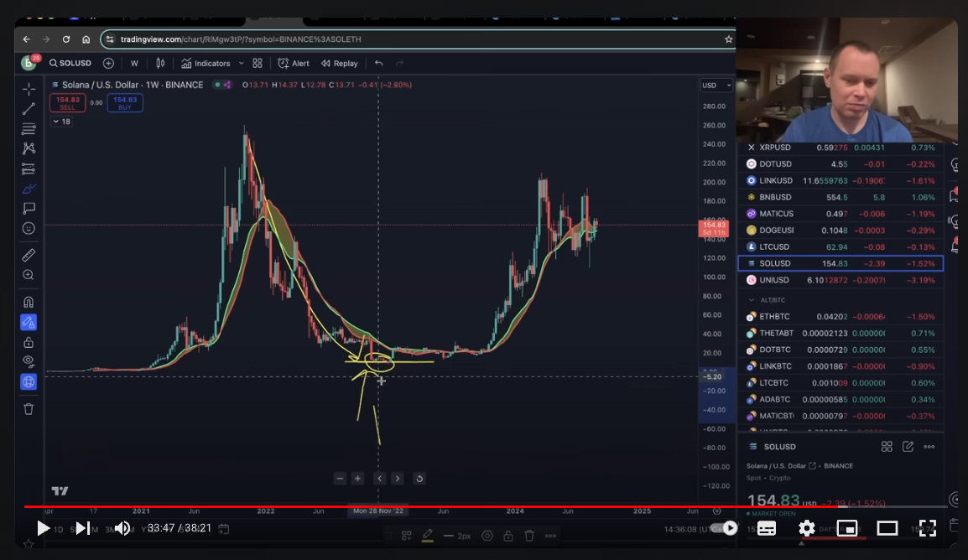Open the Fibonacci retracement tool group
968x560 pixels.
coord(29,129)
